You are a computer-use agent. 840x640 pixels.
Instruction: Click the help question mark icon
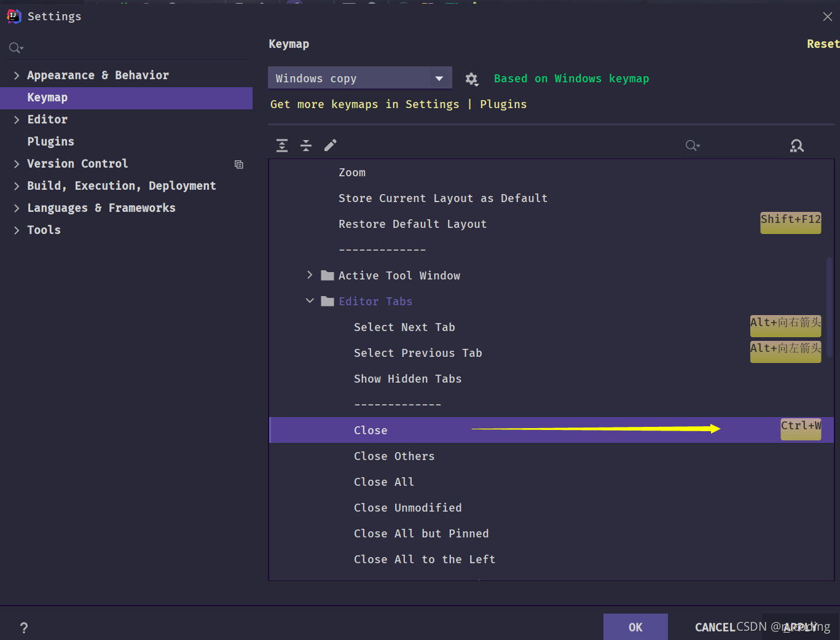24,628
